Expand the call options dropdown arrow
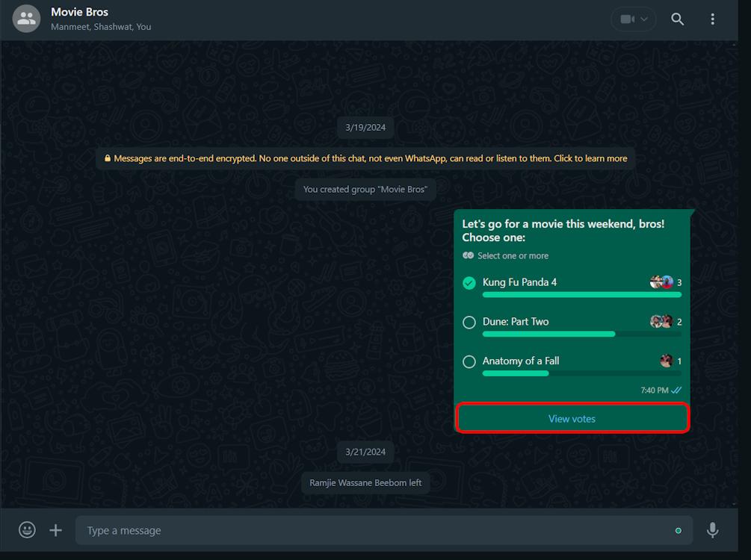The height and width of the screenshot is (560, 751). tap(644, 19)
